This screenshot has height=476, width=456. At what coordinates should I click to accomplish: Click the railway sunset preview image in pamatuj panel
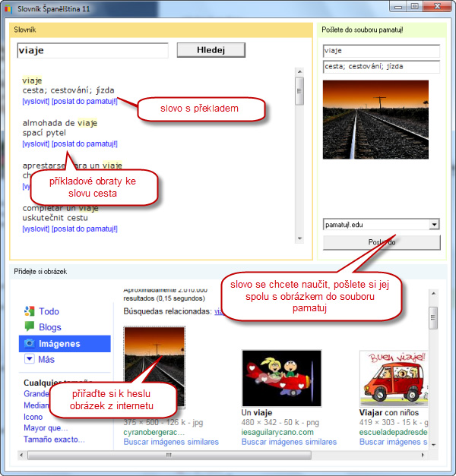[375, 120]
